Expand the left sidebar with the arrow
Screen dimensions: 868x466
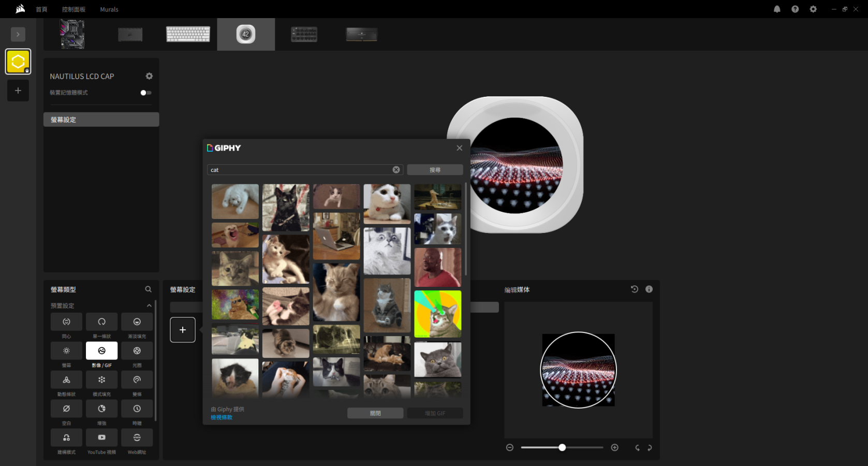pyautogui.click(x=18, y=34)
